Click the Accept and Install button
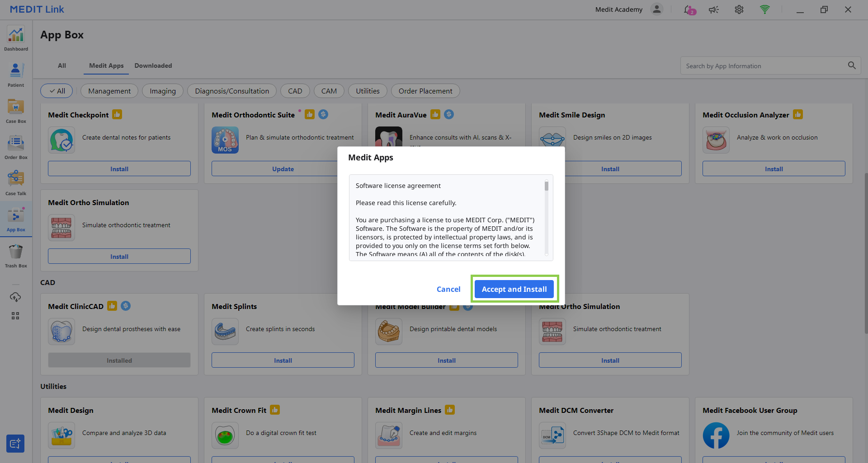868x463 pixels. 514,289
